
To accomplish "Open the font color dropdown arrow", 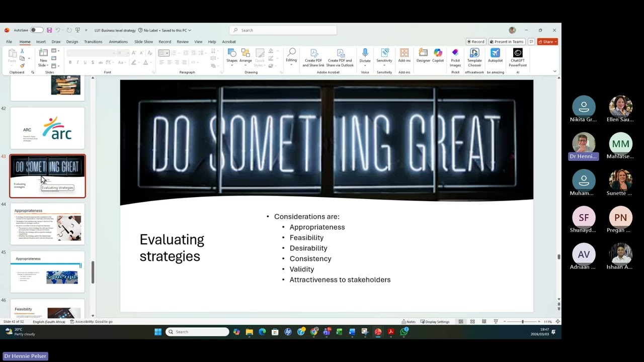I will tap(151, 62).
